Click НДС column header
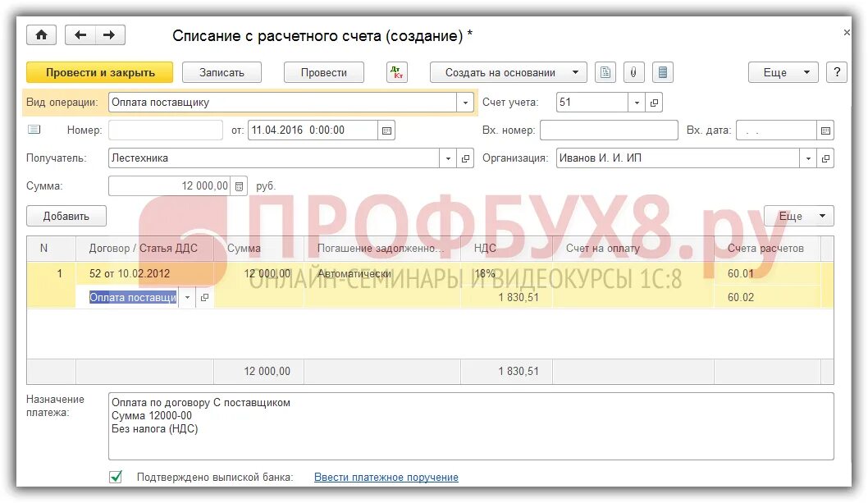 click(x=506, y=248)
